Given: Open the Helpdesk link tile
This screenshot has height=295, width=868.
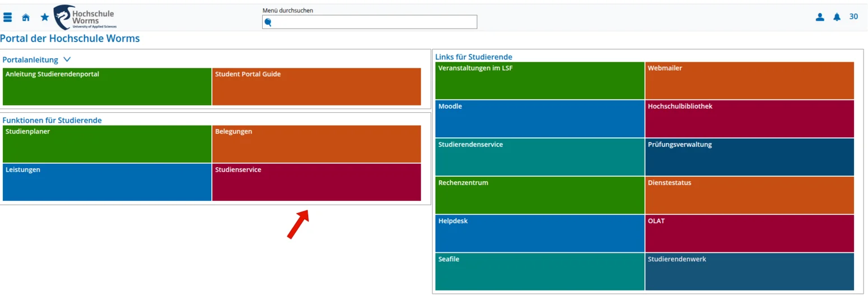Looking at the screenshot, I should tap(540, 233).
